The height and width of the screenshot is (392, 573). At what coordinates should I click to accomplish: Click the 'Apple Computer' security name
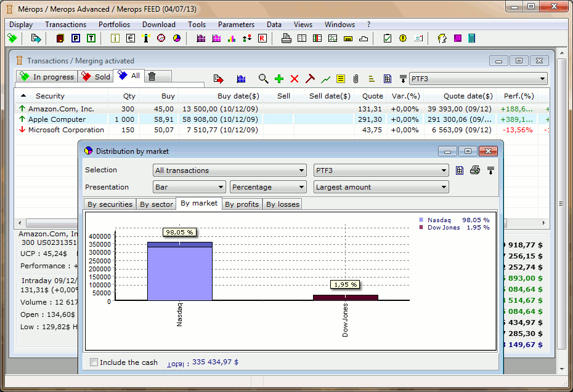tap(57, 119)
